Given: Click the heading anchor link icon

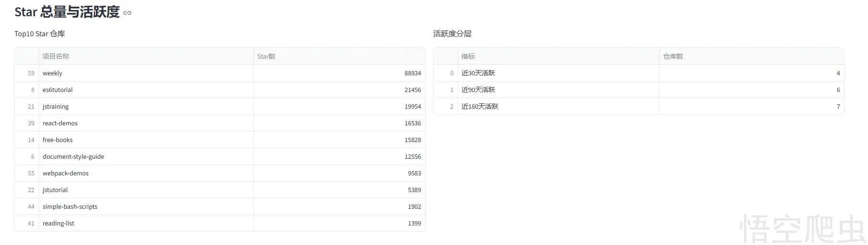Looking at the screenshot, I should click(127, 13).
